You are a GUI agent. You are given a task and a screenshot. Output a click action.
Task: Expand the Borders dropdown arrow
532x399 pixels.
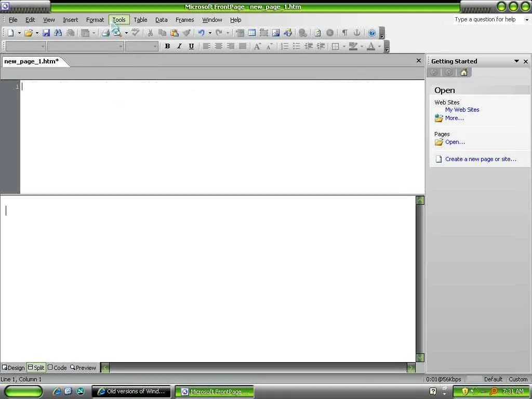pos(344,46)
